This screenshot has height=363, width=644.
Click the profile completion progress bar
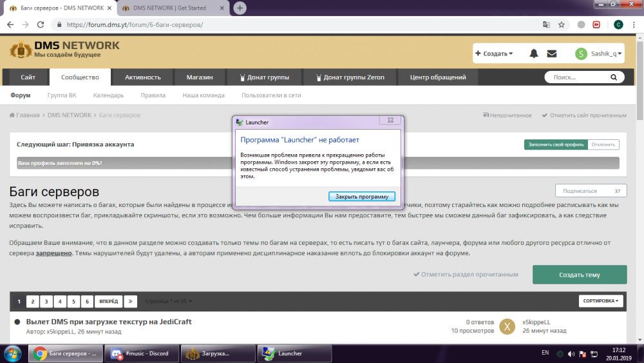point(318,163)
